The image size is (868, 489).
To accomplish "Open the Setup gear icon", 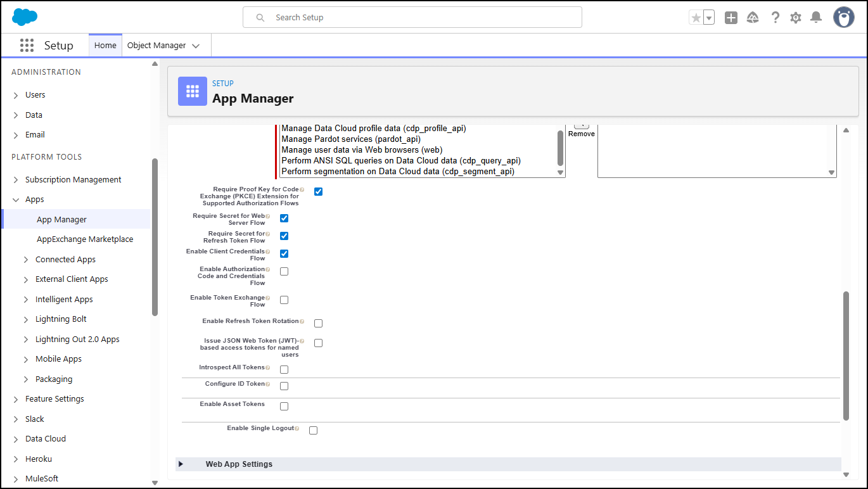I will click(796, 18).
